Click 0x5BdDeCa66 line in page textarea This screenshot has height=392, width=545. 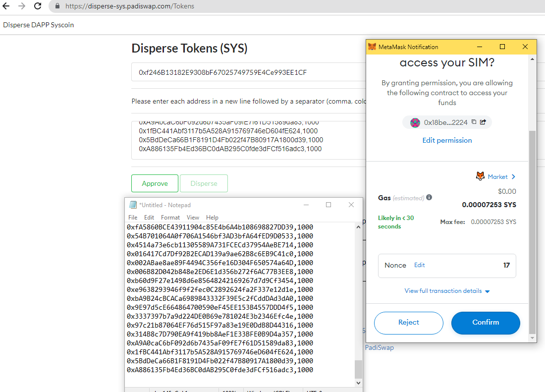click(x=231, y=140)
